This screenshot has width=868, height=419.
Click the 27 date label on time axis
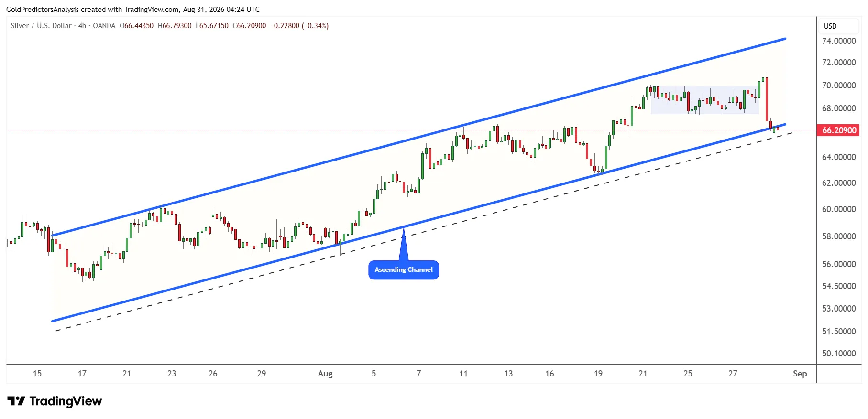(733, 374)
